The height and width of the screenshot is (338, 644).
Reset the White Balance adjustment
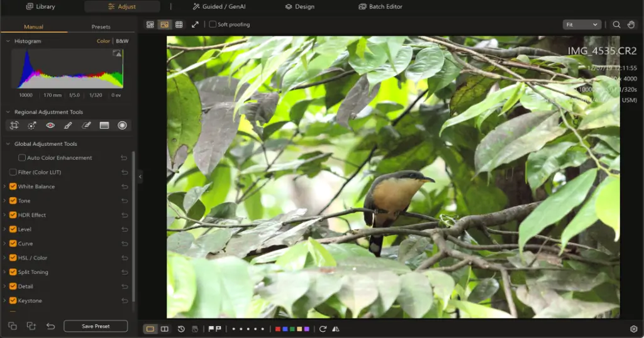pyautogui.click(x=125, y=187)
